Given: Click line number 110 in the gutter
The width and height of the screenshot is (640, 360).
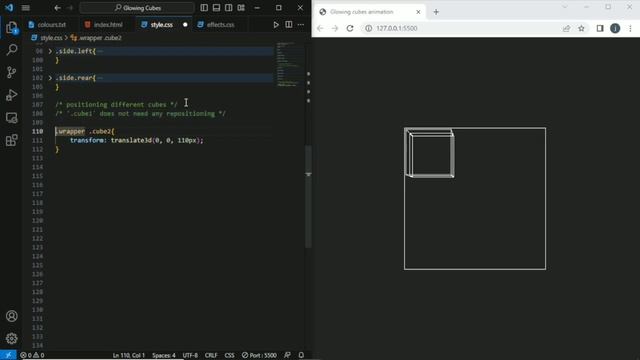Looking at the screenshot, I should (x=38, y=131).
